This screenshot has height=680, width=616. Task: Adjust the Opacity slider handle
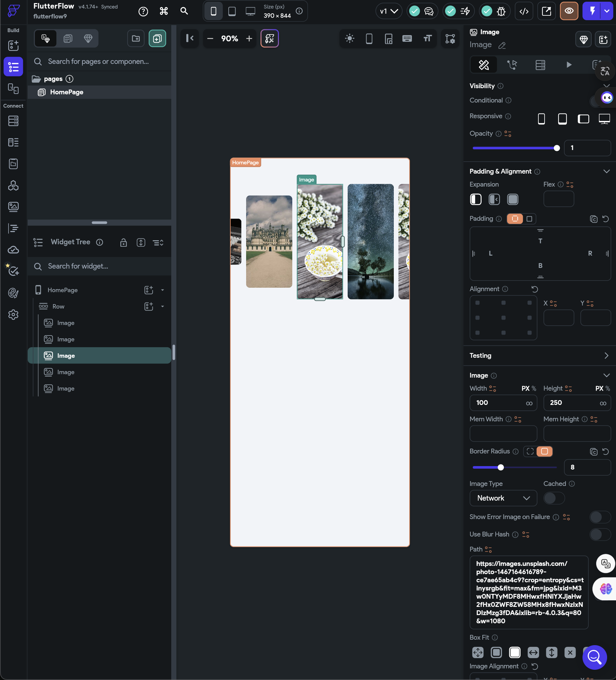pyautogui.click(x=557, y=148)
